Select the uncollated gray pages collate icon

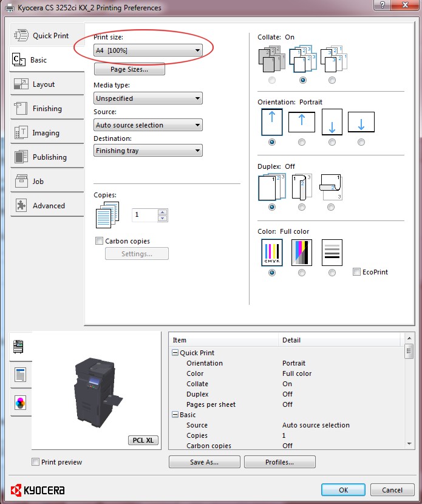tap(272, 59)
